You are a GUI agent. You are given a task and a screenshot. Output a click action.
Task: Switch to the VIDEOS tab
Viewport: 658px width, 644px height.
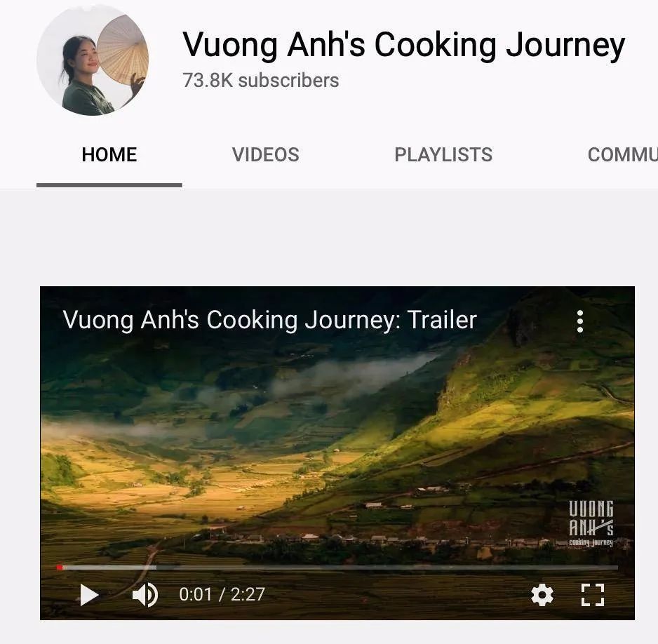(x=266, y=154)
